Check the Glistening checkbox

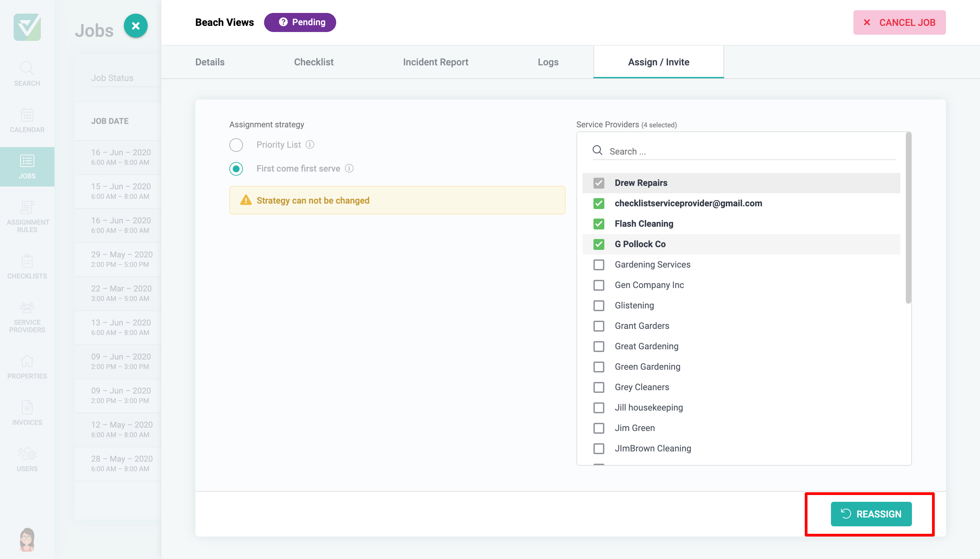click(599, 306)
